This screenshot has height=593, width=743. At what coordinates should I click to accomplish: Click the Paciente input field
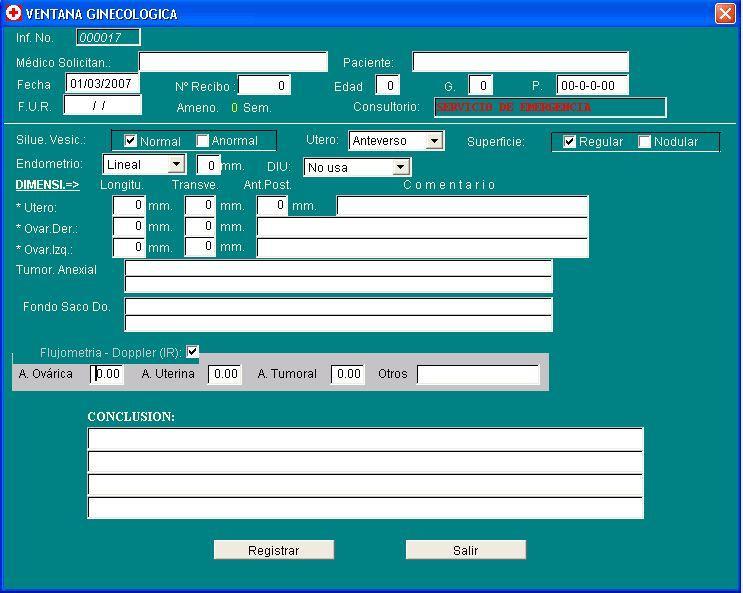pyautogui.click(x=520, y=62)
